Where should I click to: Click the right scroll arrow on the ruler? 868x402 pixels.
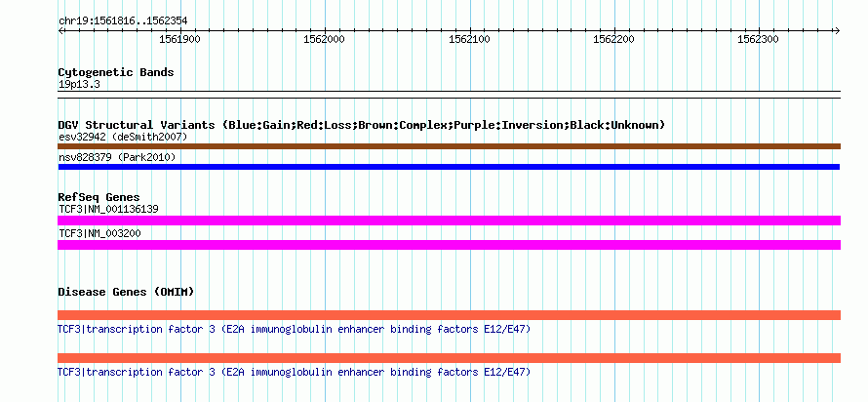[837, 31]
